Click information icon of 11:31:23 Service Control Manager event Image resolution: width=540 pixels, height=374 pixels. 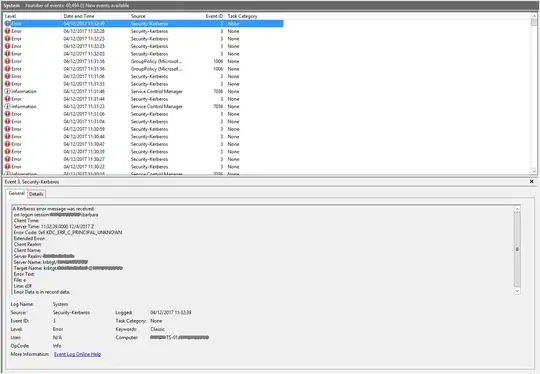[x=7, y=106]
